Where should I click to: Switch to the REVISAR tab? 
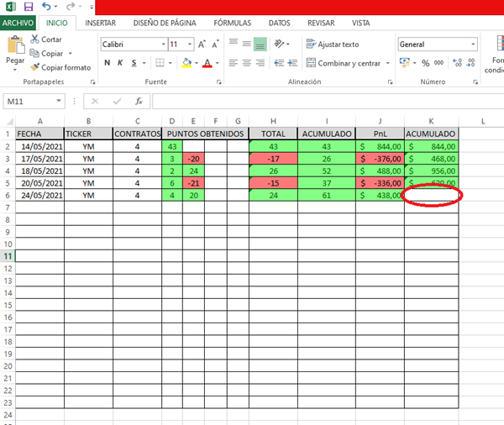point(321,23)
